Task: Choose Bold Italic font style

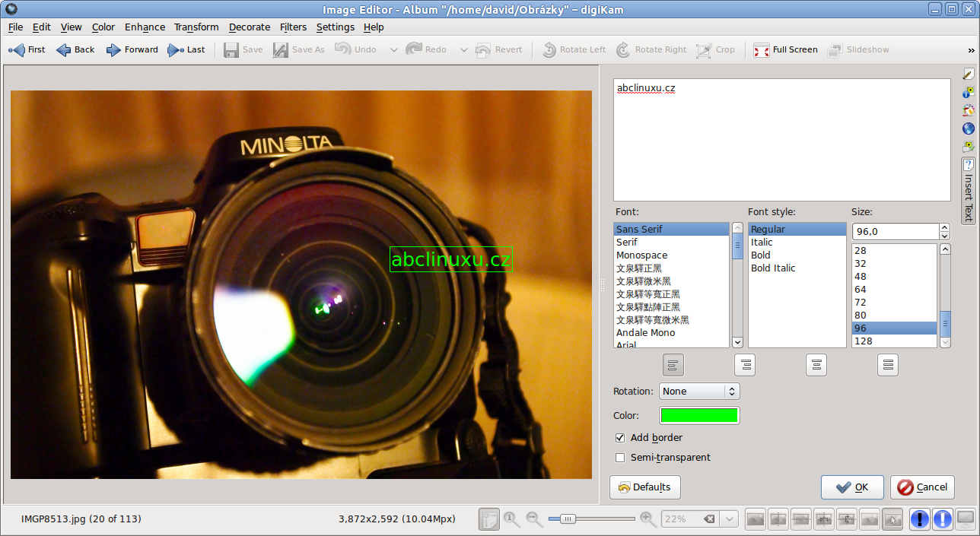Action: [797, 268]
